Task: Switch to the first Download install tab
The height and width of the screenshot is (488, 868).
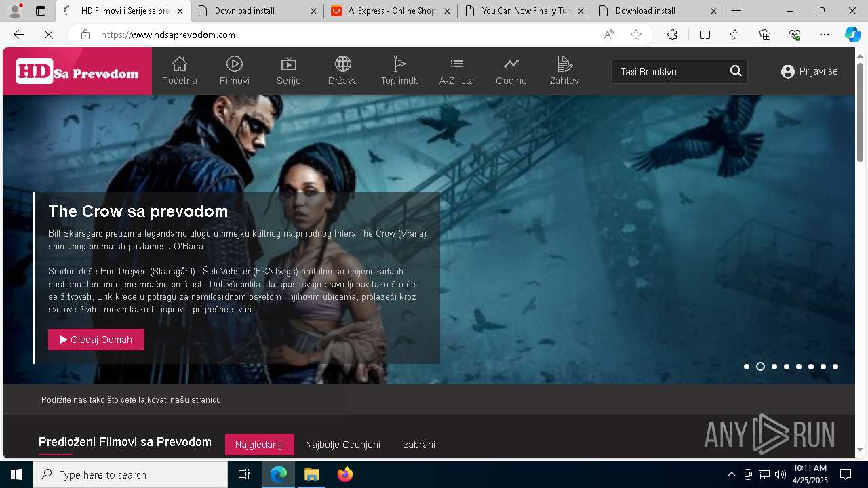Action: (x=257, y=11)
